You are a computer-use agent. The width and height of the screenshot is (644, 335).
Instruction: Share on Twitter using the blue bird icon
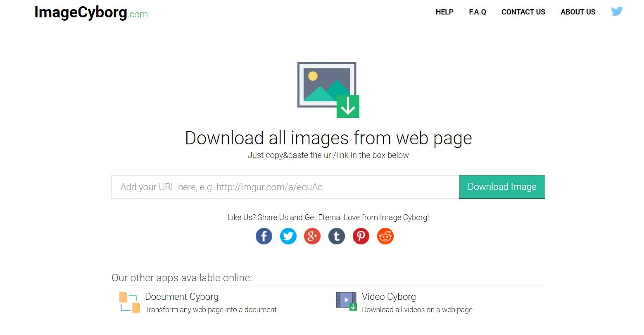pyautogui.click(x=288, y=237)
